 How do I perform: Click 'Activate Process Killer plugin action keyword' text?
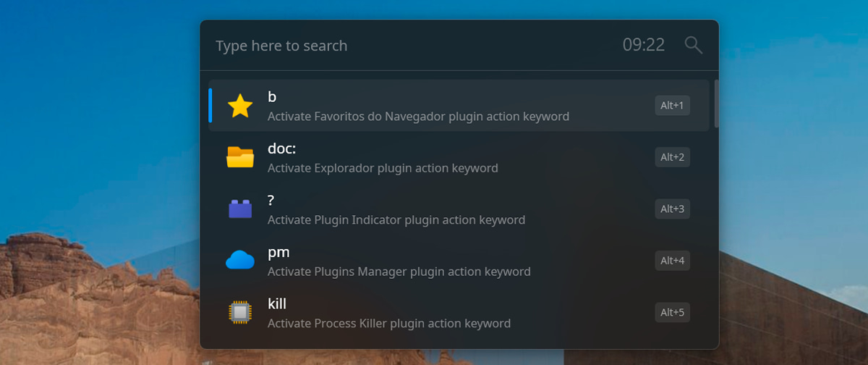click(389, 324)
